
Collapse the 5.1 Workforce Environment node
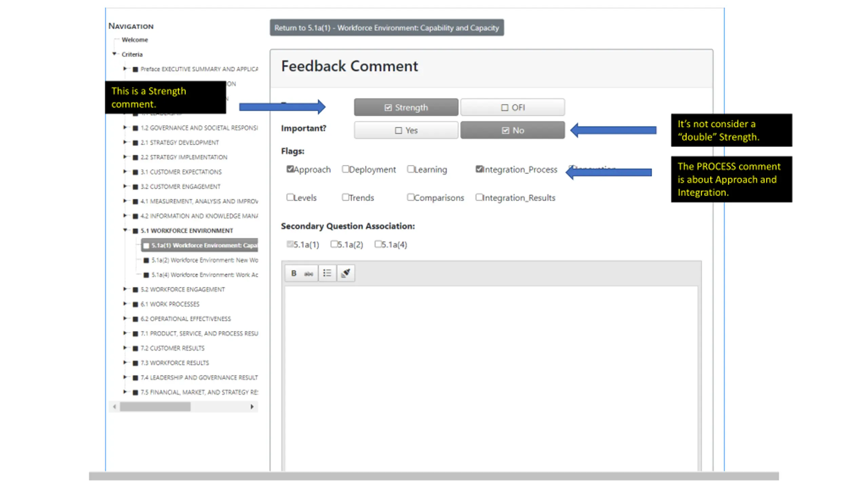click(125, 230)
